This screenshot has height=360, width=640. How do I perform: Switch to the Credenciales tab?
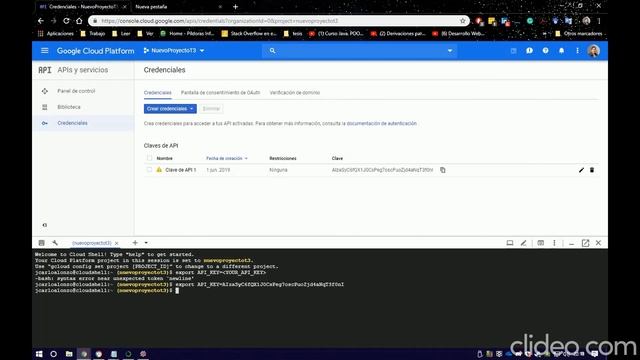(158, 93)
